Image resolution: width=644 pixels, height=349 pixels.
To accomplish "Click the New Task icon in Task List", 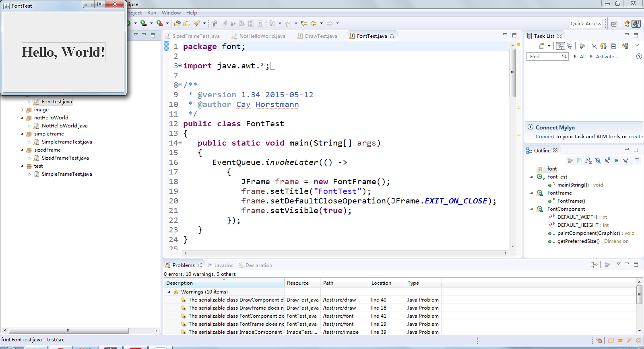I will pos(542,46).
